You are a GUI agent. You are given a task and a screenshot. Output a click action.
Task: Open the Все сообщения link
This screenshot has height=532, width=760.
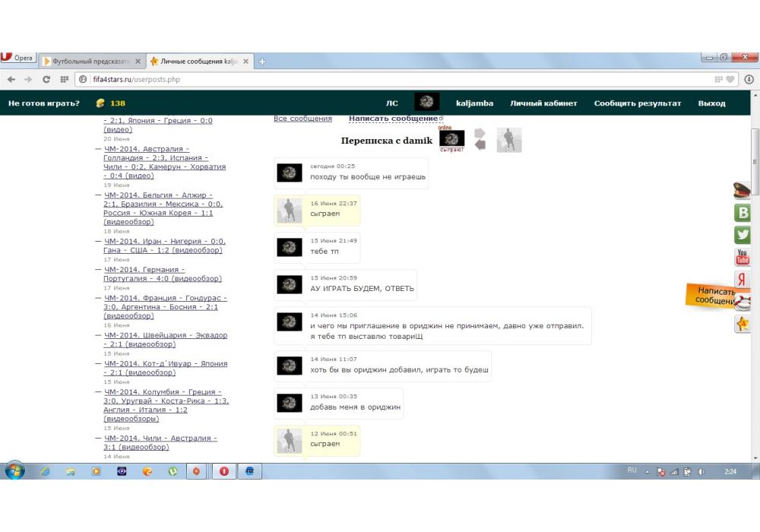(302, 119)
